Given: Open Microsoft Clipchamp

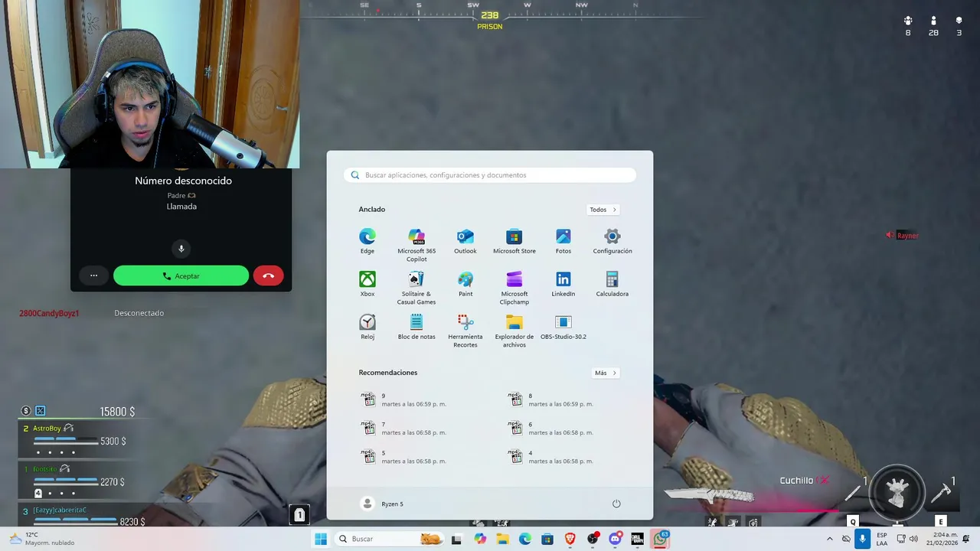Looking at the screenshot, I should (x=514, y=288).
